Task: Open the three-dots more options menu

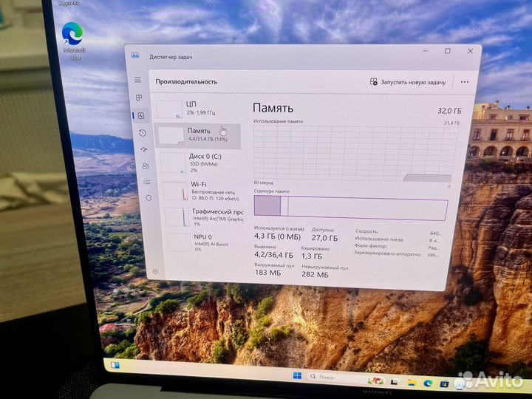Action: point(465,82)
